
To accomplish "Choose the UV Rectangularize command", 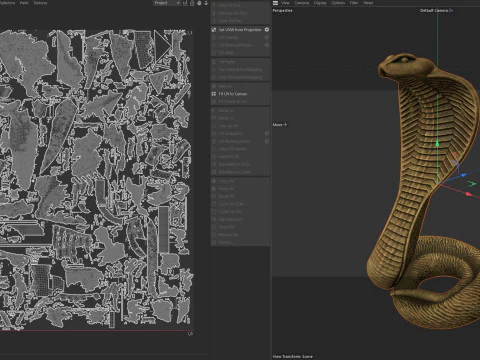I will [x=240, y=141].
